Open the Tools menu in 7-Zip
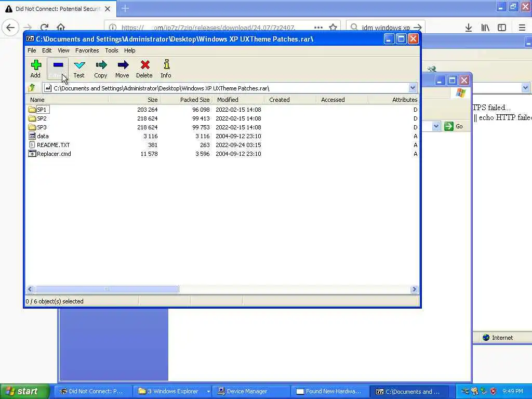The width and height of the screenshot is (532, 399). pyautogui.click(x=112, y=50)
